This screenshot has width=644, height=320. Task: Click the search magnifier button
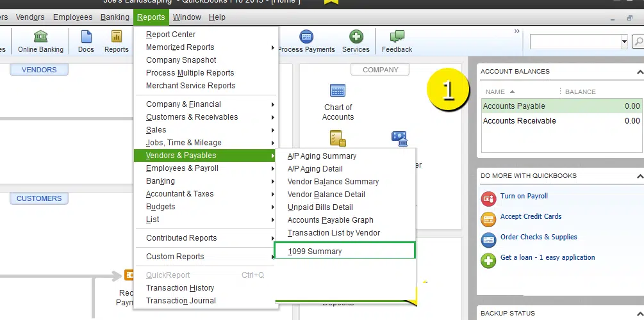click(x=638, y=42)
